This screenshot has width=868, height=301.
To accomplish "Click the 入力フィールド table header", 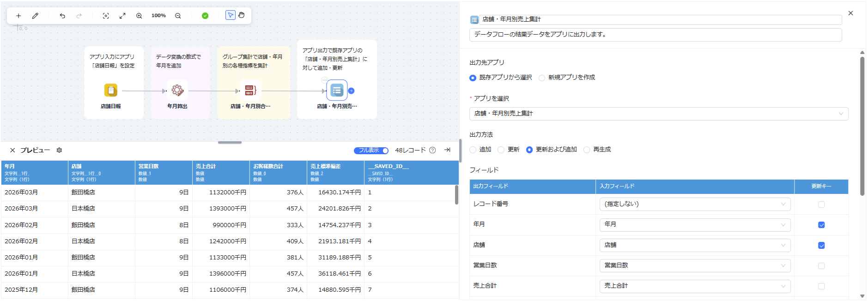I will click(695, 187).
